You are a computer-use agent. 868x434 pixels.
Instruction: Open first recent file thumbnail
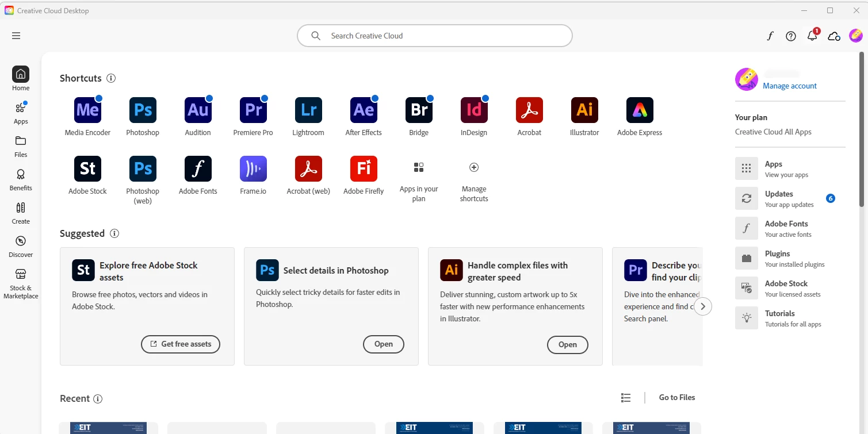pos(108,428)
